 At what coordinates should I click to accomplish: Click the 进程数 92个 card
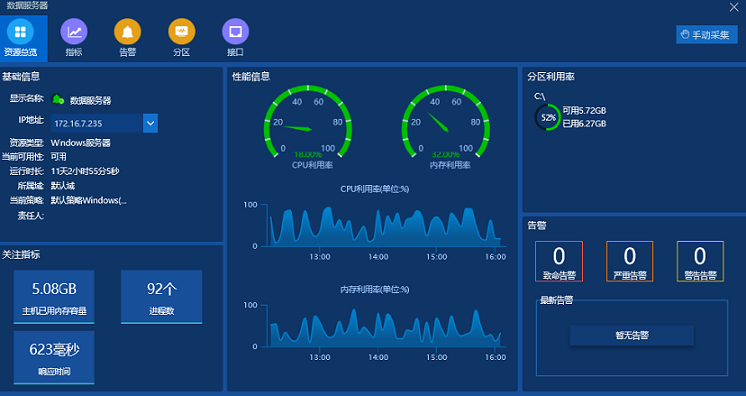click(x=162, y=297)
